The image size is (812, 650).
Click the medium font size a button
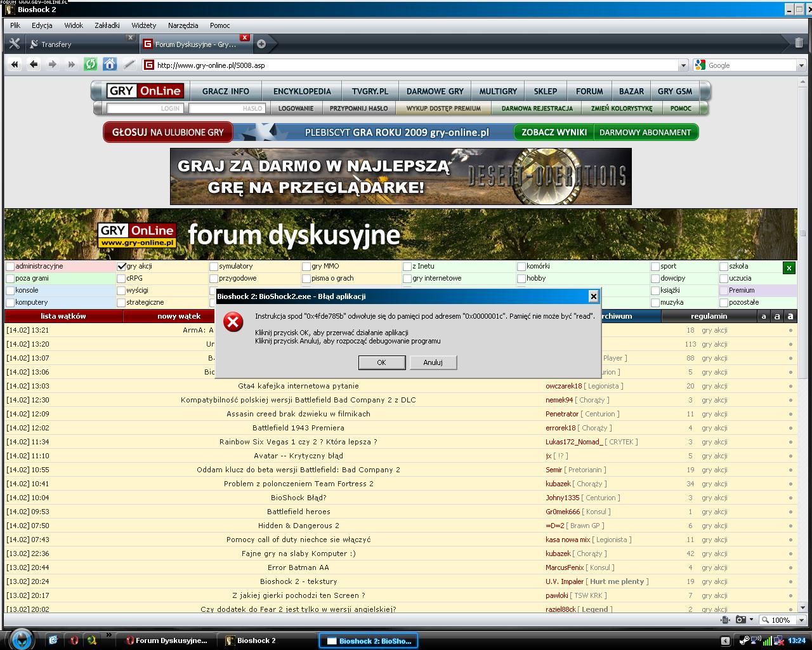(x=776, y=316)
